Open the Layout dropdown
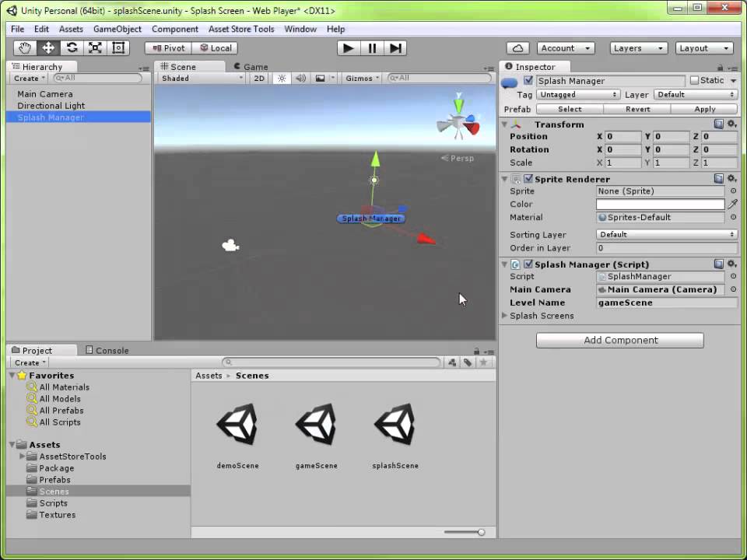Image resolution: width=747 pixels, height=560 pixels. pyautogui.click(x=703, y=48)
